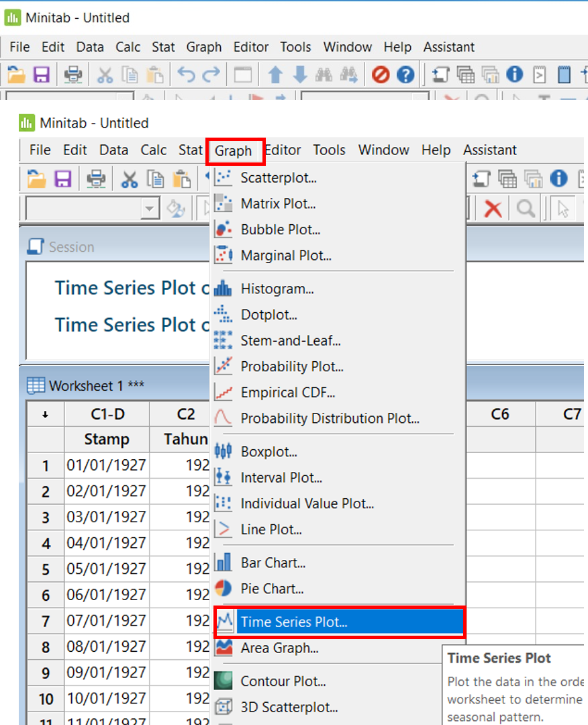
Task: Click Print icon in background window toolbar
Action: pyautogui.click(x=73, y=75)
